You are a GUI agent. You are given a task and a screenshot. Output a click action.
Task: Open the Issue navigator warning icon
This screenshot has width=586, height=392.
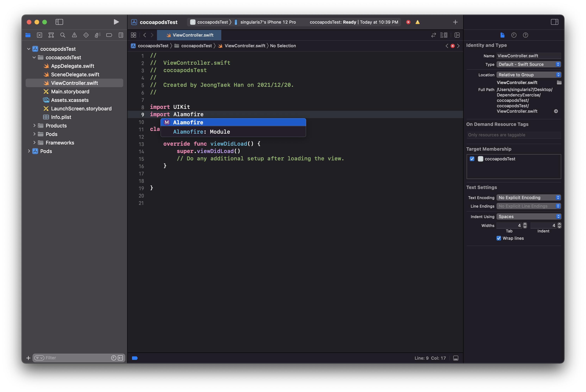click(x=74, y=35)
